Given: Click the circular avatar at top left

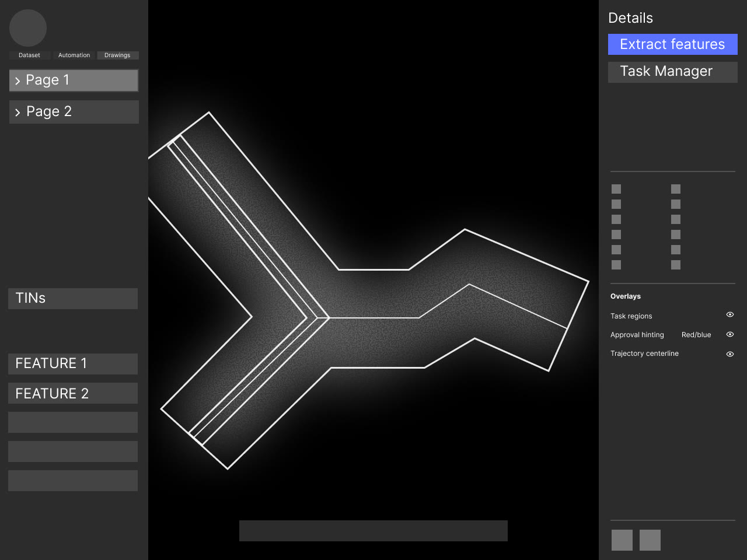Looking at the screenshot, I should click(28, 28).
